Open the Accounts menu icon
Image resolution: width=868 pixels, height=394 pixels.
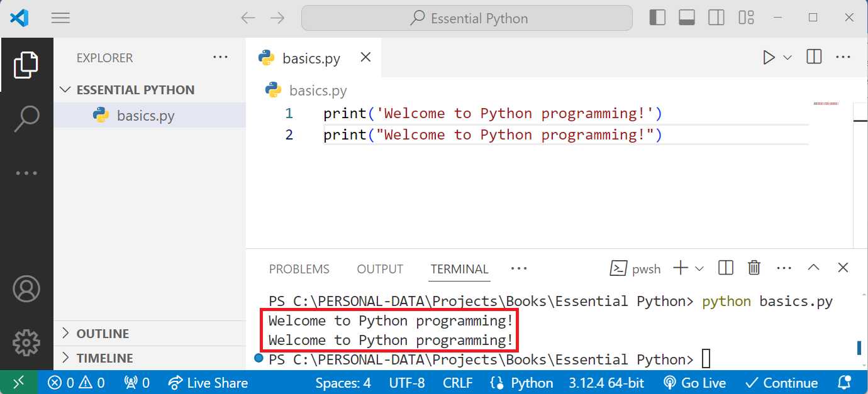point(26,288)
